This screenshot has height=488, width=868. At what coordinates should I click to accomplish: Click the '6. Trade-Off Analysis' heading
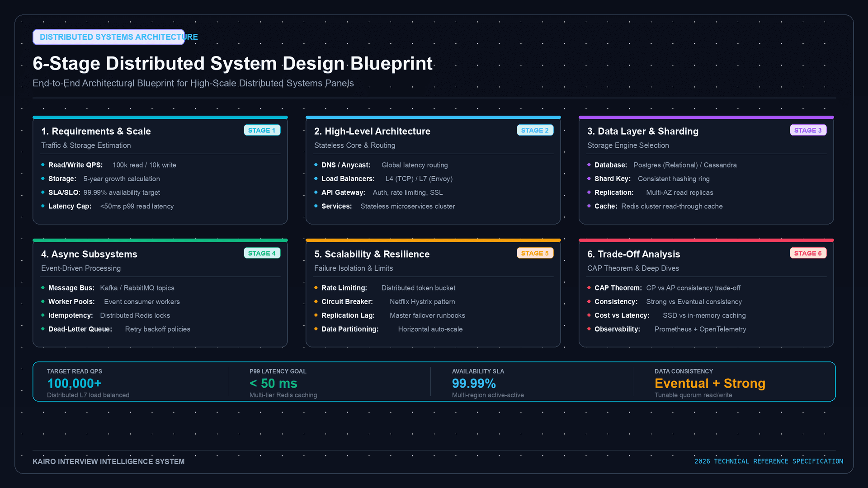pyautogui.click(x=633, y=254)
